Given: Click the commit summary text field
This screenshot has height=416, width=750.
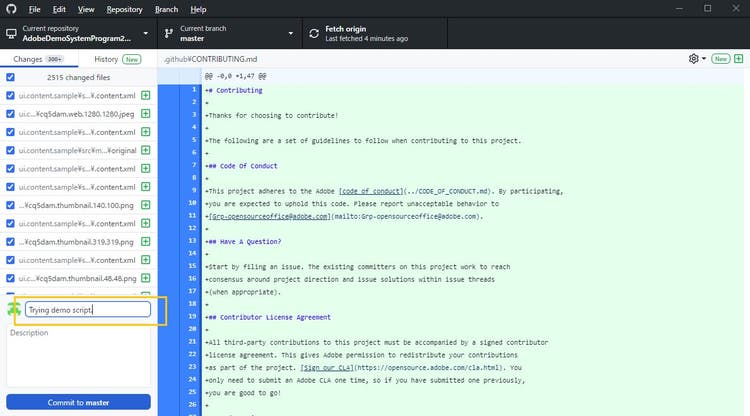Looking at the screenshot, I should [88, 310].
